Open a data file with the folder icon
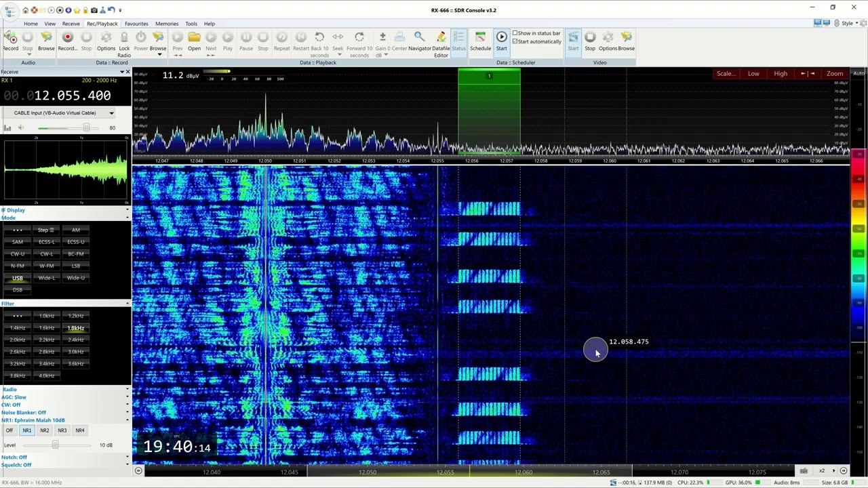This screenshot has height=488, width=868. pyautogui.click(x=195, y=41)
